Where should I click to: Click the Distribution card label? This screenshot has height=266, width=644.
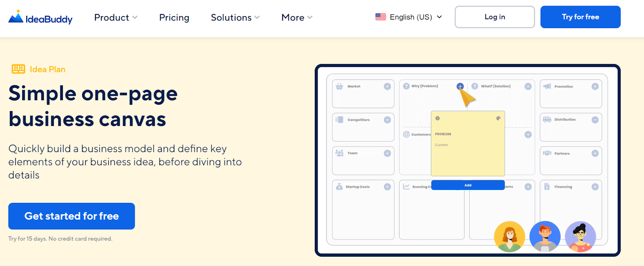[565, 120]
